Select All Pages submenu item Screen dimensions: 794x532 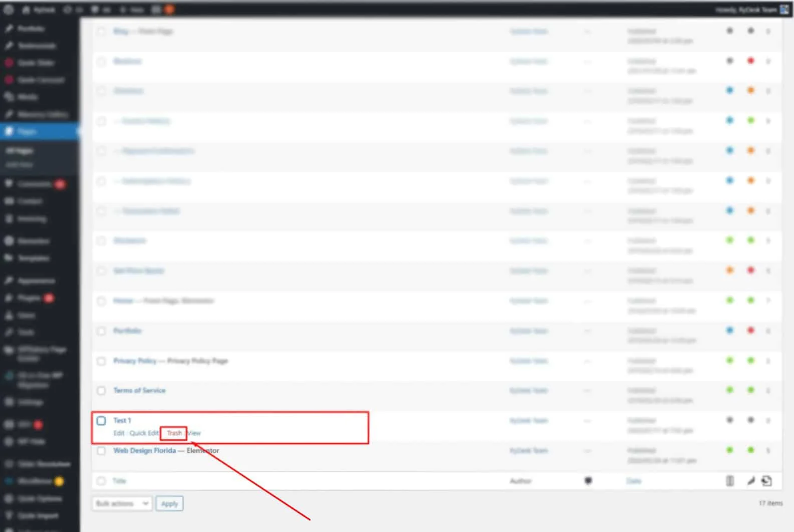pyautogui.click(x=20, y=150)
